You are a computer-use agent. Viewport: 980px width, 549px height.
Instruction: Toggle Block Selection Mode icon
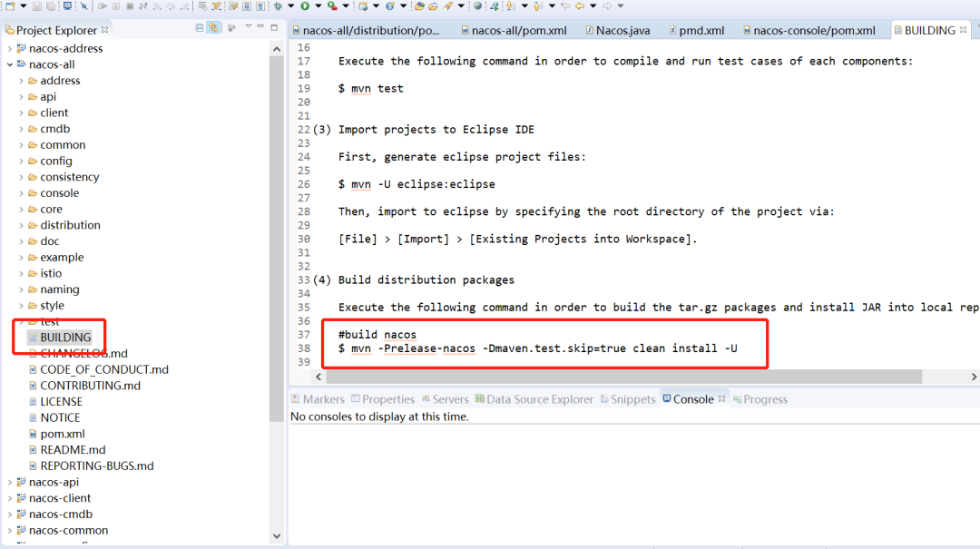click(x=247, y=6)
